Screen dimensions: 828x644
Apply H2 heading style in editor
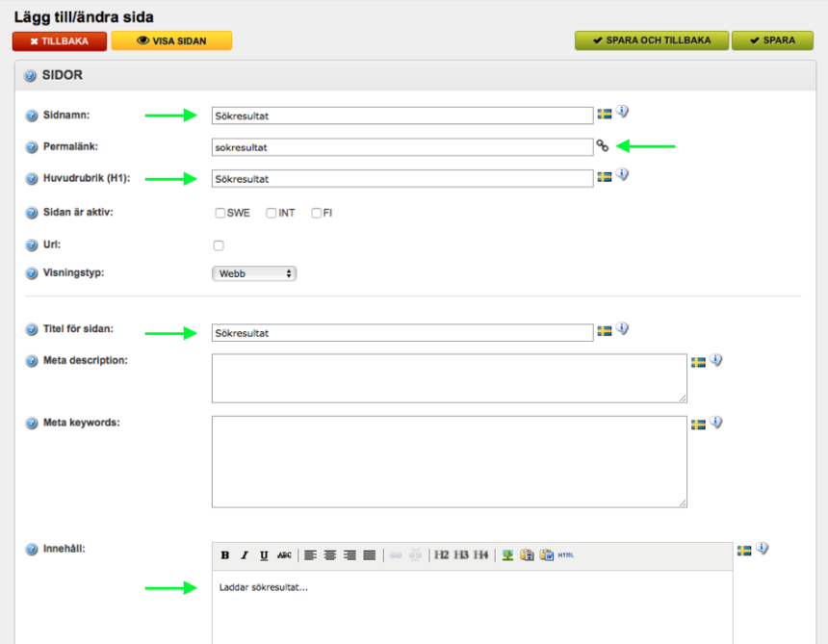tap(442, 555)
